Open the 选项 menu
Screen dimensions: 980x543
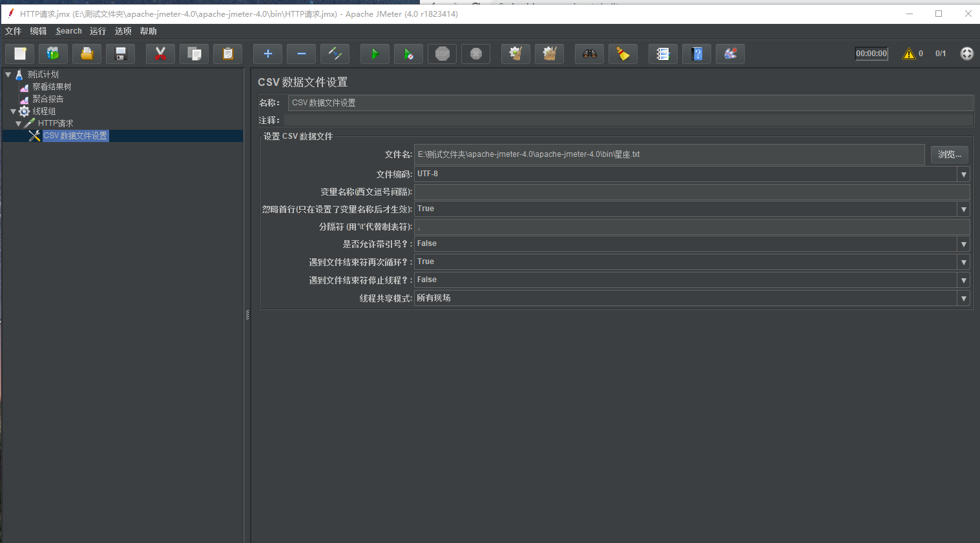[123, 31]
